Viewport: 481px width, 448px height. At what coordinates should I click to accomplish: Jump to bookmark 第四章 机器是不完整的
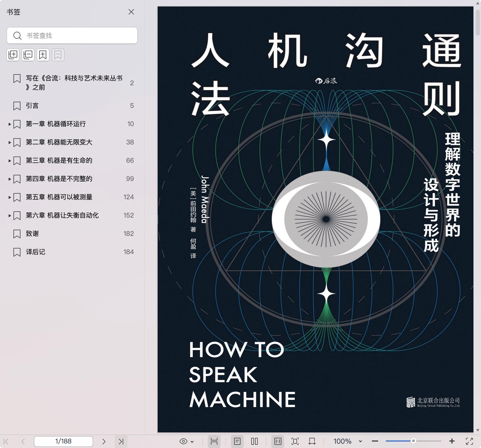(x=59, y=179)
